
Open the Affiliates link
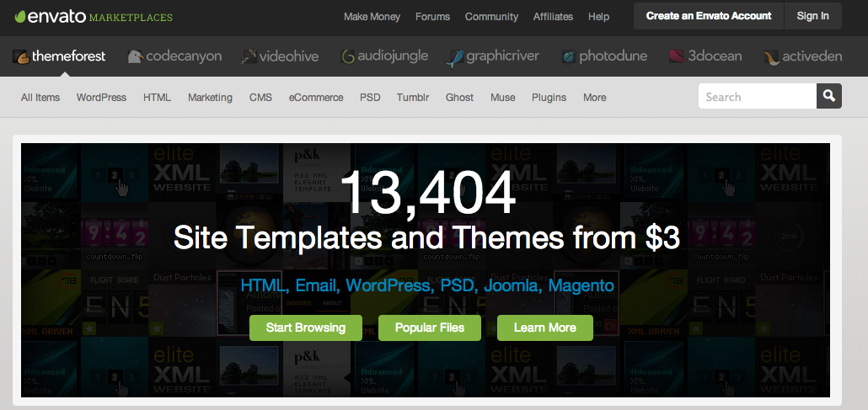553,17
